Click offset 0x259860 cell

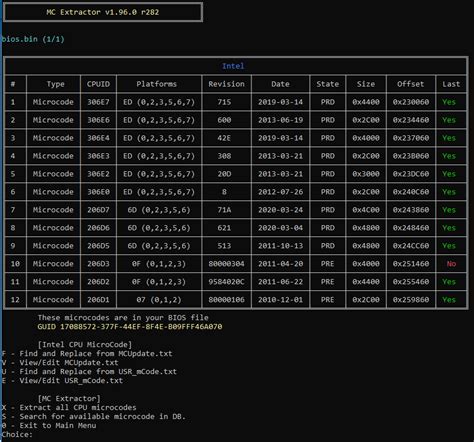pyautogui.click(x=411, y=300)
